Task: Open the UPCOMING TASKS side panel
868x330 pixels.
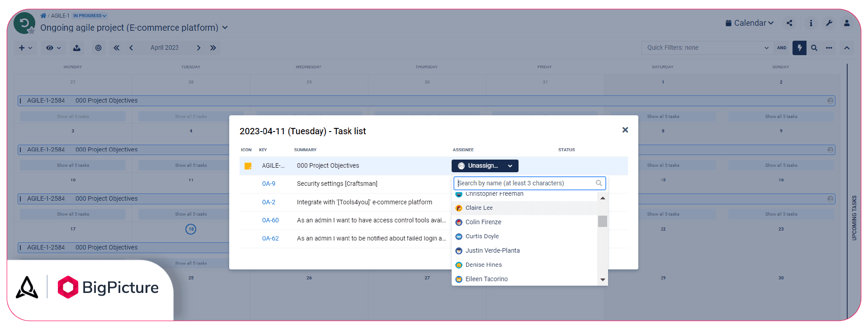Action: tap(854, 218)
